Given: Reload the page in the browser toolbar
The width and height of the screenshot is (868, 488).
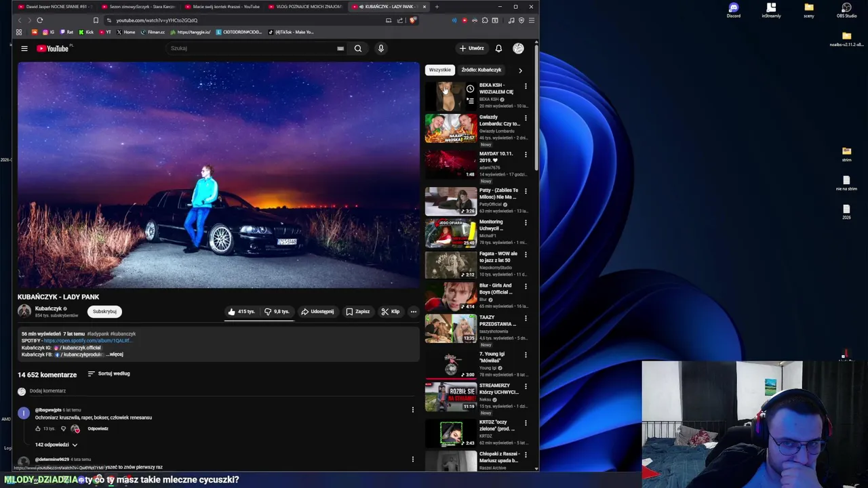Looking at the screenshot, I should (x=40, y=20).
